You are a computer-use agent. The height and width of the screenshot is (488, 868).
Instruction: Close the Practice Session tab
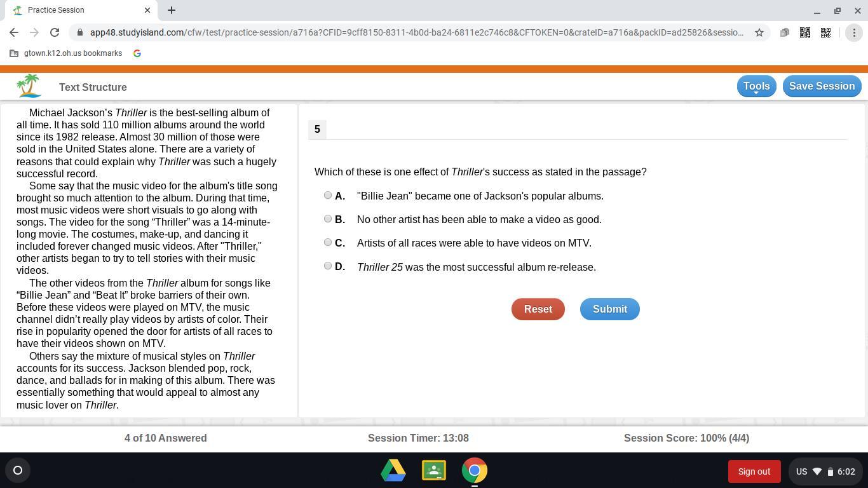click(147, 10)
